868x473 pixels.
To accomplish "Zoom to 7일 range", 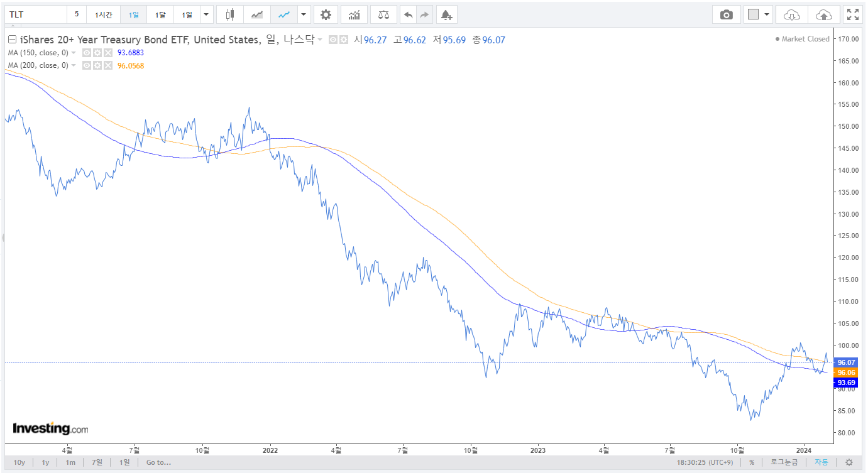I will coord(97,462).
